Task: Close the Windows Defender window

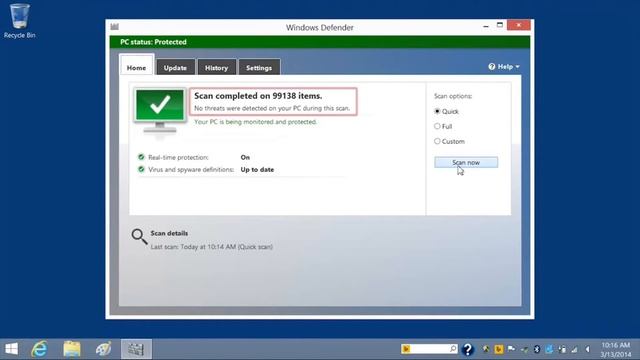Action: pos(519,25)
